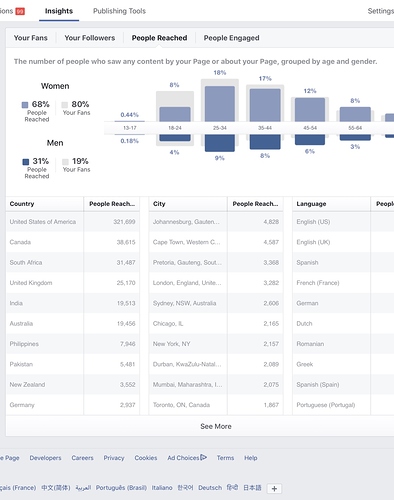Select the Chicago, IL city row
394x500 pixels.
coord(216,323)
